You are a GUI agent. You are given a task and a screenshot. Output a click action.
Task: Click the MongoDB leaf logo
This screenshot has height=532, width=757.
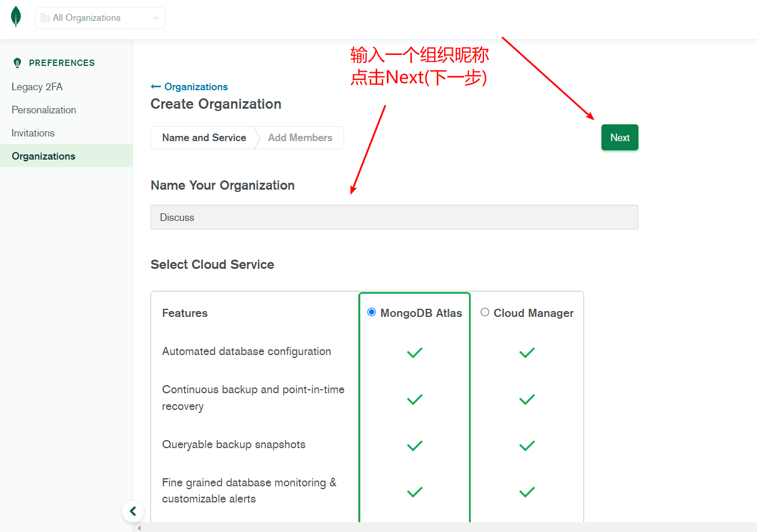point(16,16)
